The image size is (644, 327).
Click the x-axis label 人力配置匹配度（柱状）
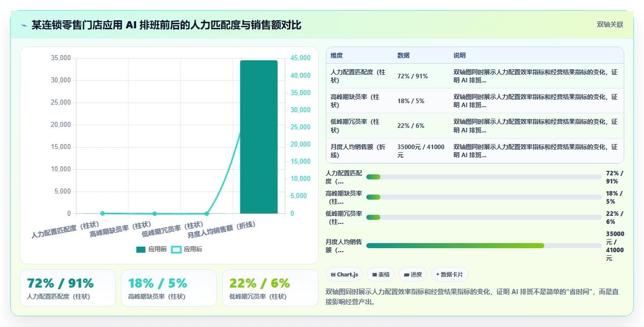[x=65, y=230]
